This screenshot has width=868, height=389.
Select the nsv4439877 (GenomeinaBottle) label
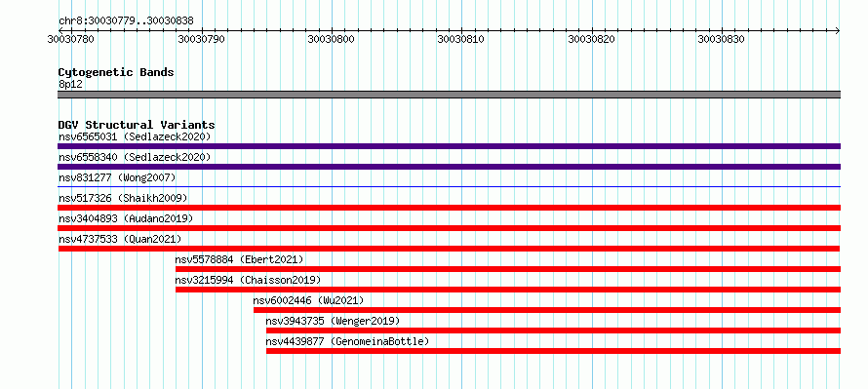click(347, 341)
